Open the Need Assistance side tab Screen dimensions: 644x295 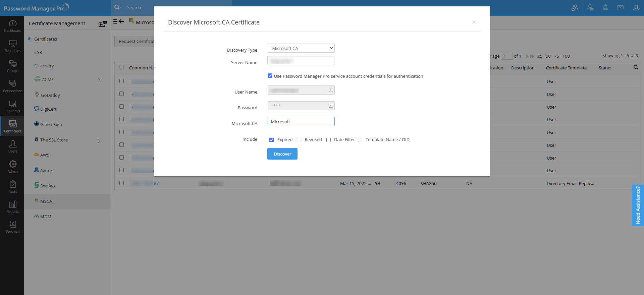tap(638, 205)
